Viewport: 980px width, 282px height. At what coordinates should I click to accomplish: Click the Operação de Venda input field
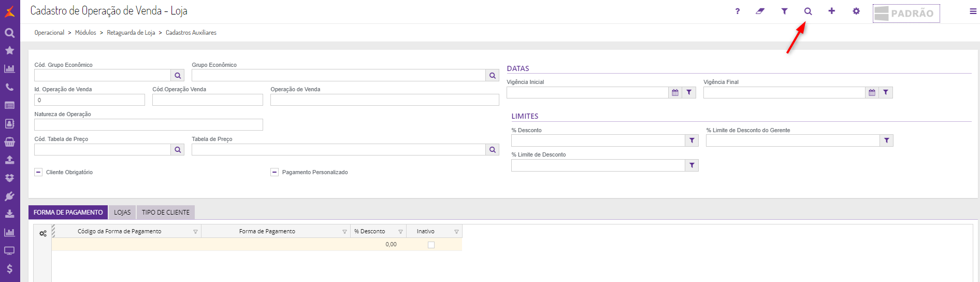[x=384, y=100]
